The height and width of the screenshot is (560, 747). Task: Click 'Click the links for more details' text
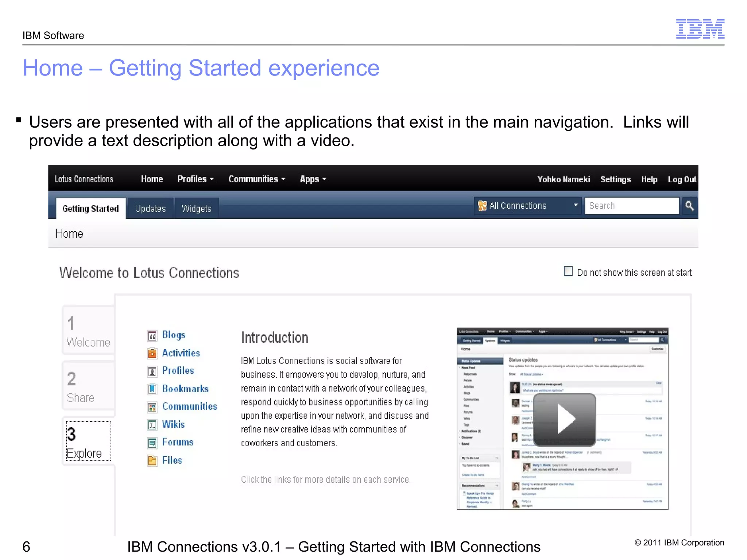click(x=326, y=479)
